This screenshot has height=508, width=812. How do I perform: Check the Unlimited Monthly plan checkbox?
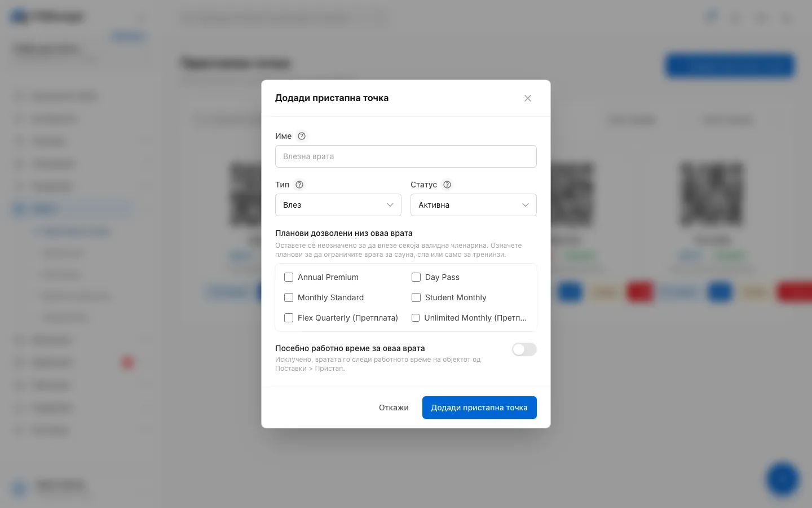coord(416,318)
